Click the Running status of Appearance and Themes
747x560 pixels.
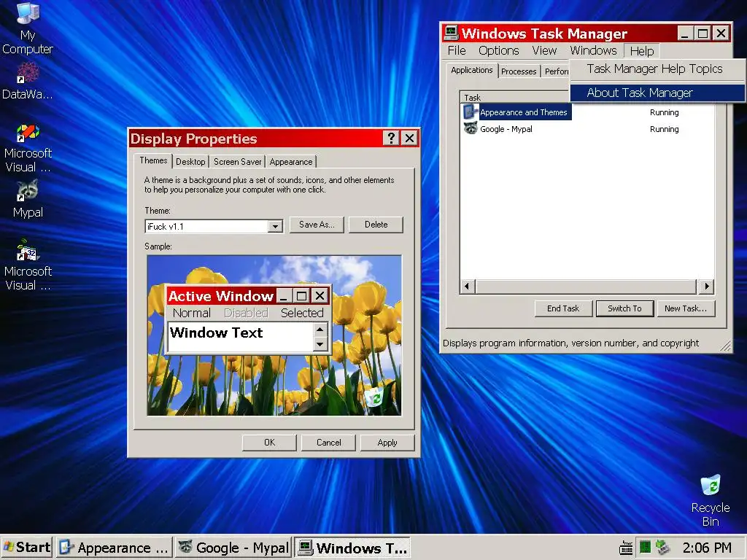pos(664,112)
